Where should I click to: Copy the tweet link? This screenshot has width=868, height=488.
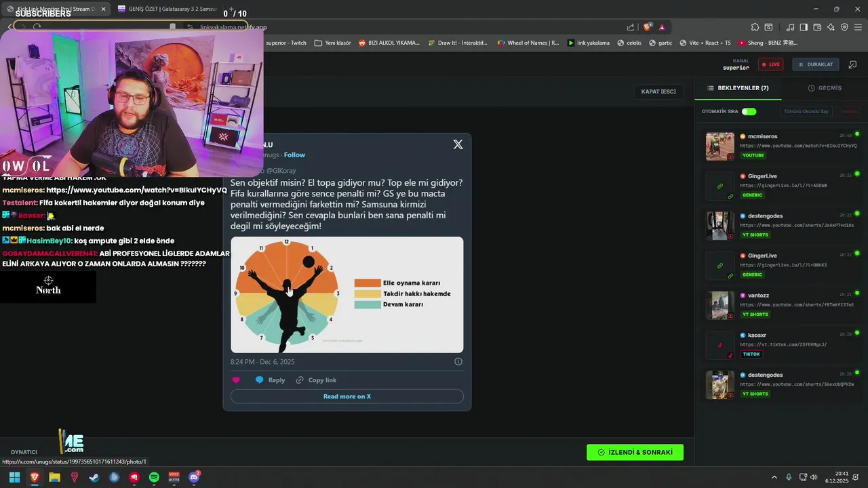[316, 380]
